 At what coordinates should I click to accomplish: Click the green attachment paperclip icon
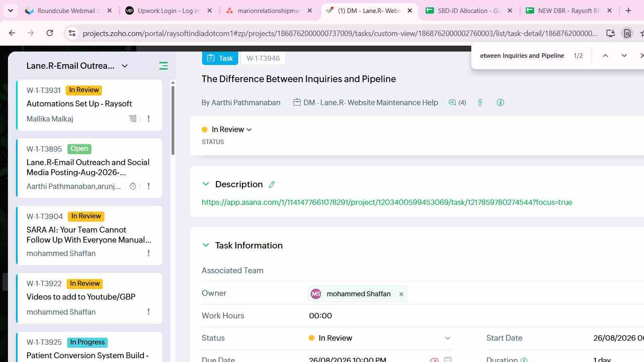point(480,103)
